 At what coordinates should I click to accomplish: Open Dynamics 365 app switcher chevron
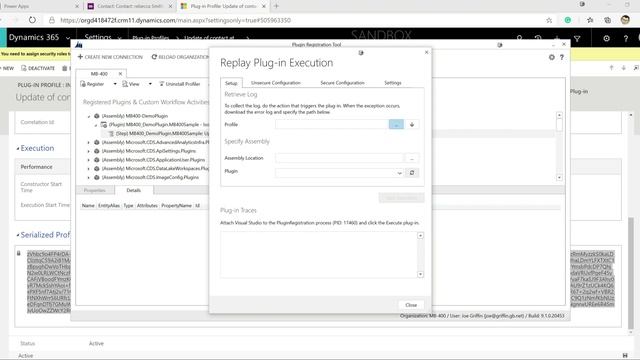(68, 38)
